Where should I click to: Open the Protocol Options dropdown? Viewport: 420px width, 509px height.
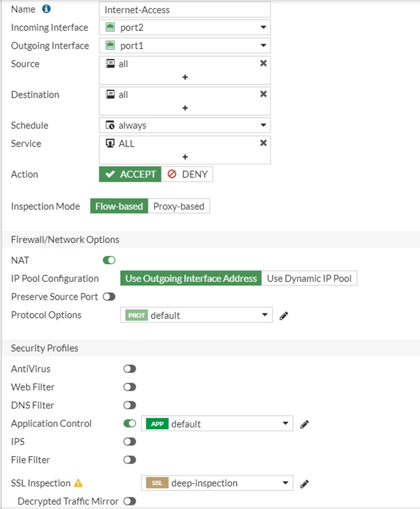pyautogui.click(x=196, y=315)
